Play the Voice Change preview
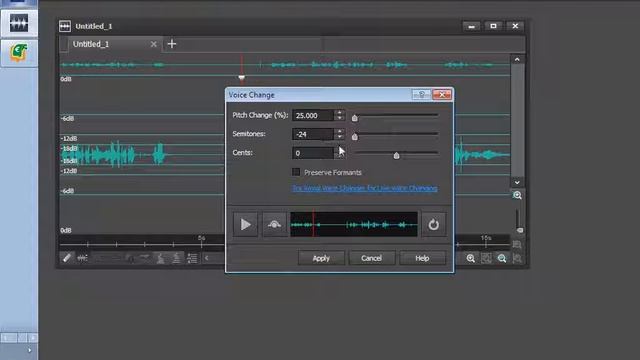Image resolution: width=640 pixels, height=360 pixels. coord(245,224)
